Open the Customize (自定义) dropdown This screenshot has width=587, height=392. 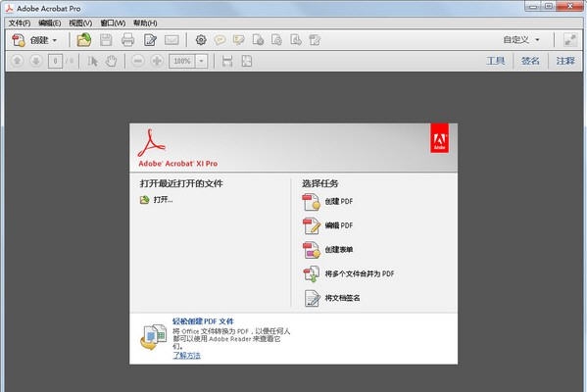521,39
